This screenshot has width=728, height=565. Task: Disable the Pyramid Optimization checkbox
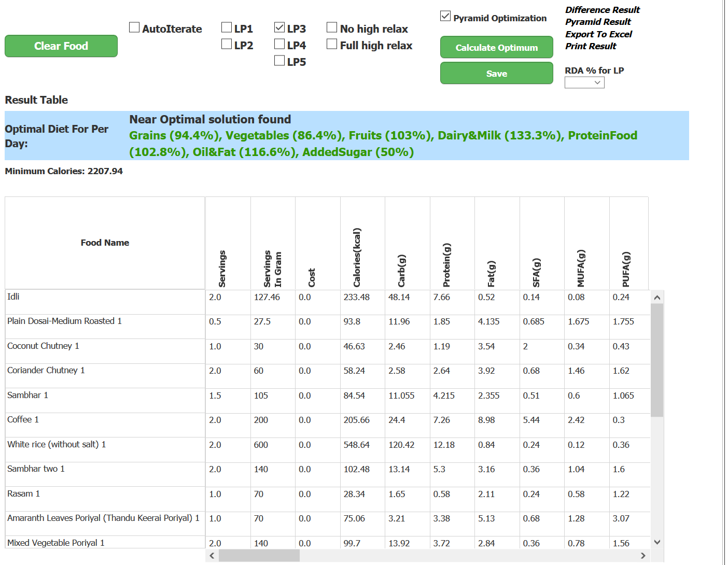[x=445, y=16]
